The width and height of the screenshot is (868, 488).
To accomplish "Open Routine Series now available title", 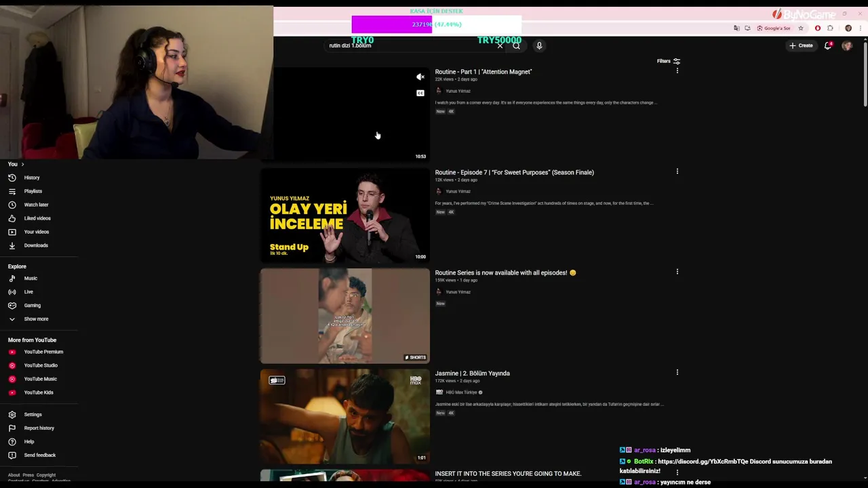I will (505, 272).
